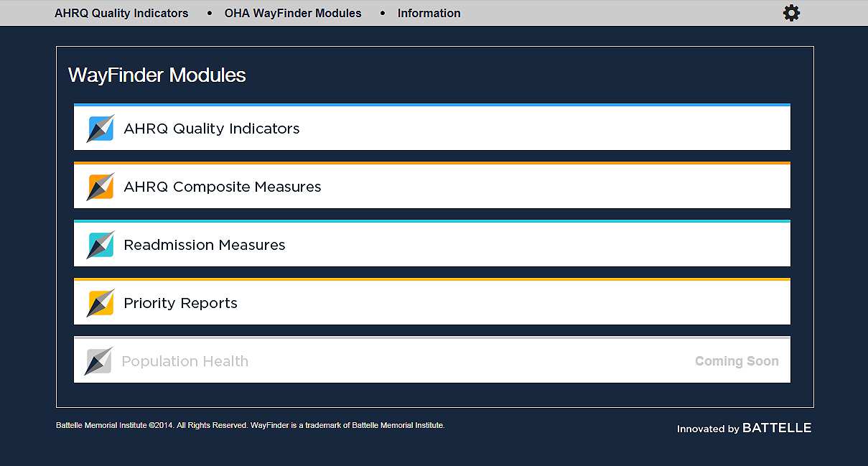Click the blue AHRQ Quality Indicators compass icon
This screenshot has height=466, width=868.
(101, 129)
